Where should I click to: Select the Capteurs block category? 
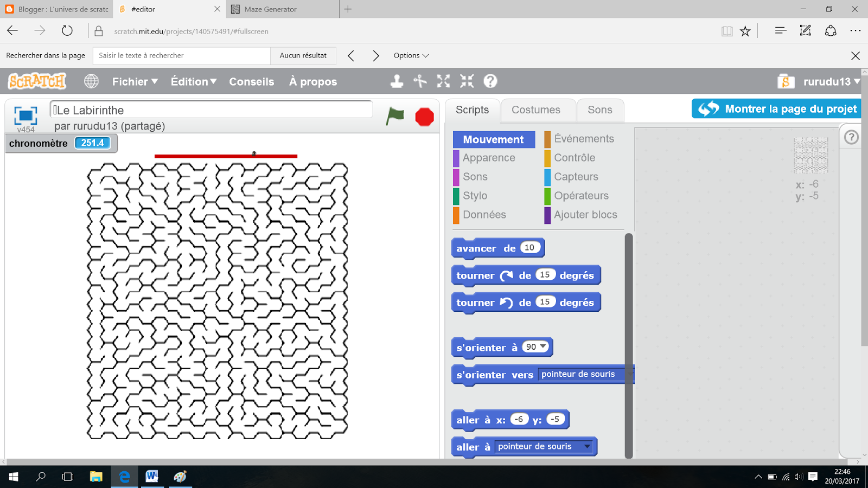576,177
